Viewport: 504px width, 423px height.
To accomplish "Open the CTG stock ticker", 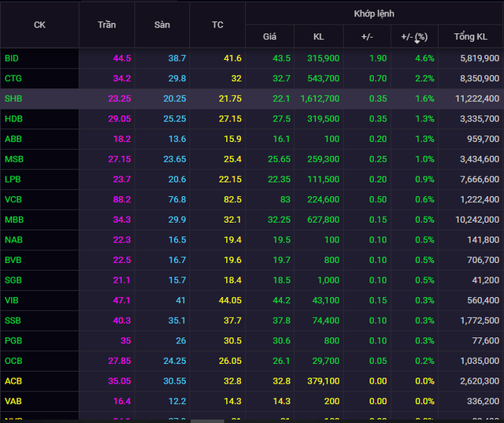I will [x=13, y=79].
